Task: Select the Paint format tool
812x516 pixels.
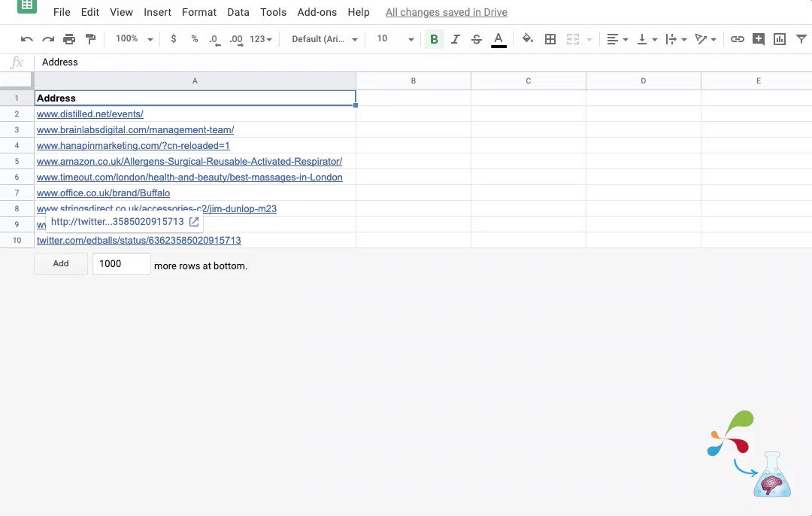Action: (91, 39)
